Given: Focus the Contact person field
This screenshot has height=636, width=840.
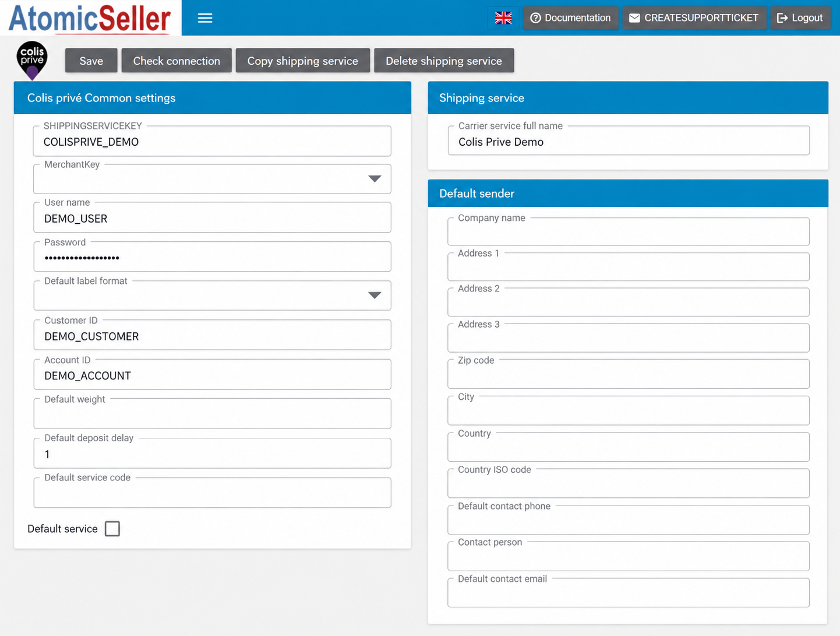Looking at the screenshot, I should (x=629, y=556).
